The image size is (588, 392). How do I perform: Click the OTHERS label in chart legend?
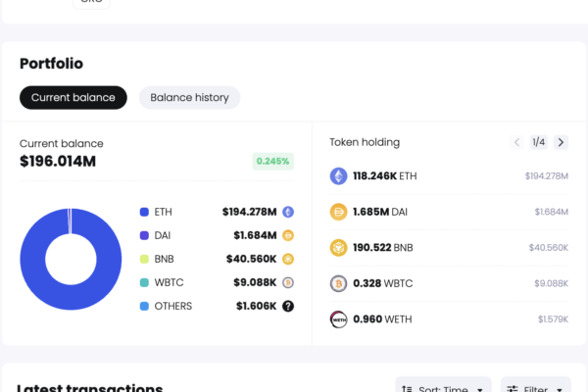(x=173, y=306)
